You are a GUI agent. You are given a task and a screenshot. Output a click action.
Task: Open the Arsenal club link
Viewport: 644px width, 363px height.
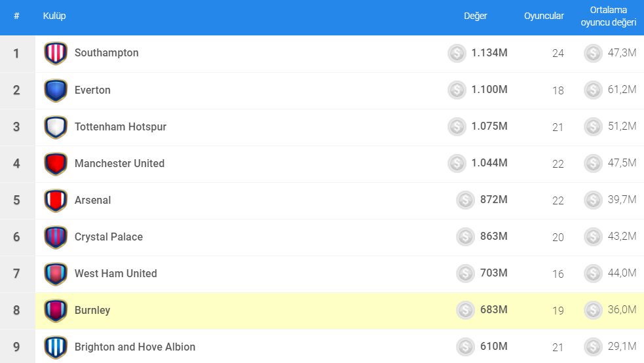(92, 201)
